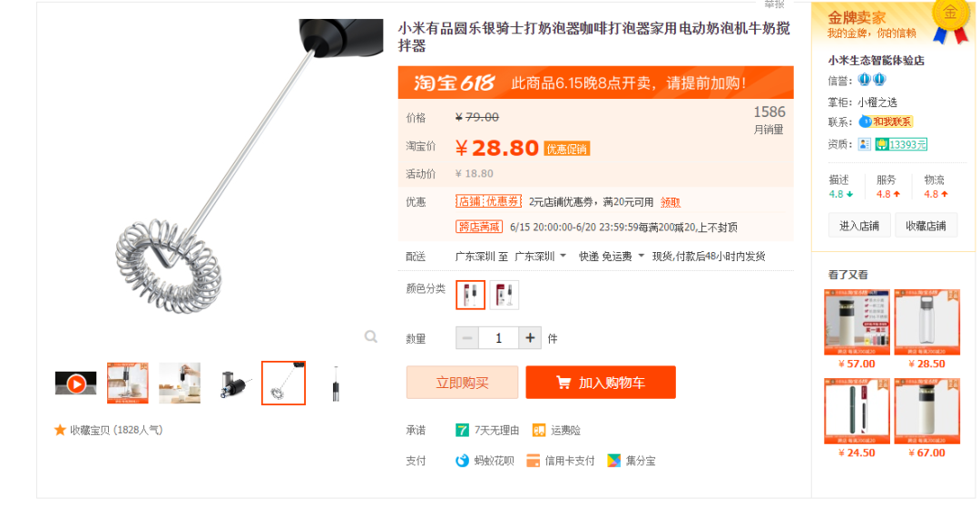
Task: Click the 加入购物车 button
Action: click(601, 382)
